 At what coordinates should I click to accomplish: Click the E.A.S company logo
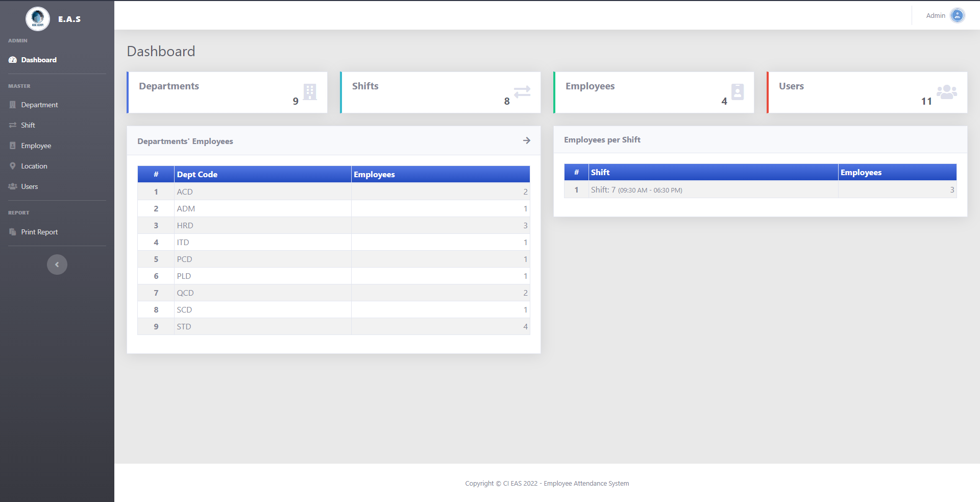pyautogui.click(x=38, y=18)
